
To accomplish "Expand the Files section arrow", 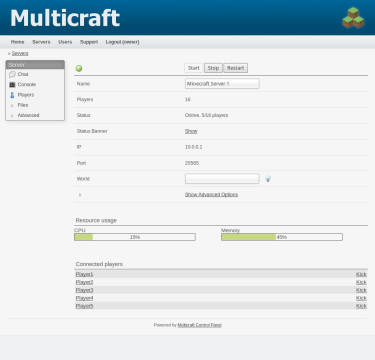I will tap(12, 105).
